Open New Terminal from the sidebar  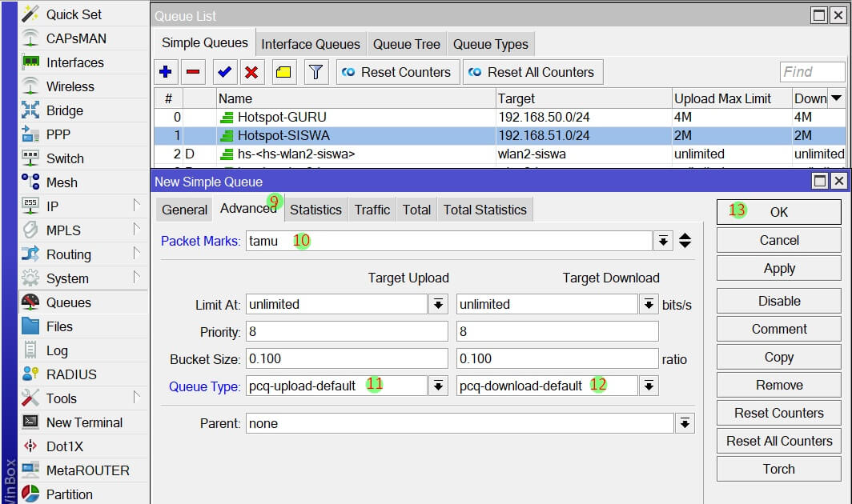pyautogui.click(x=84, y=422)
